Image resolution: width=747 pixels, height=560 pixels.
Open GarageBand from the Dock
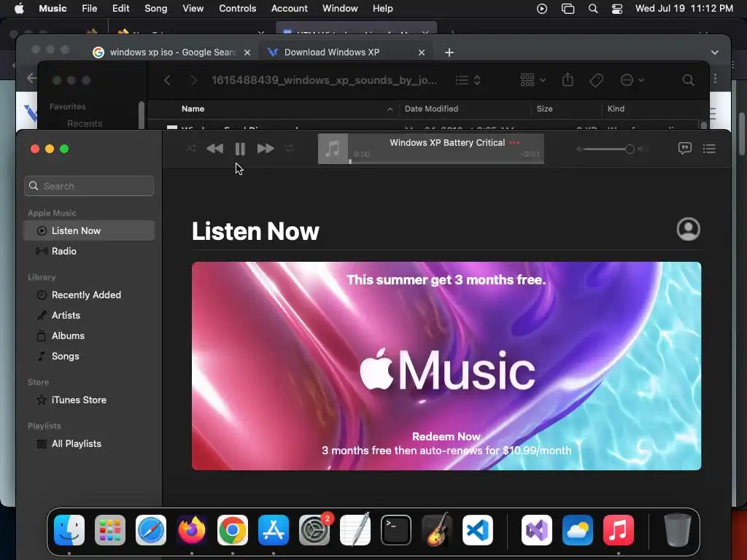pos(437,529)
